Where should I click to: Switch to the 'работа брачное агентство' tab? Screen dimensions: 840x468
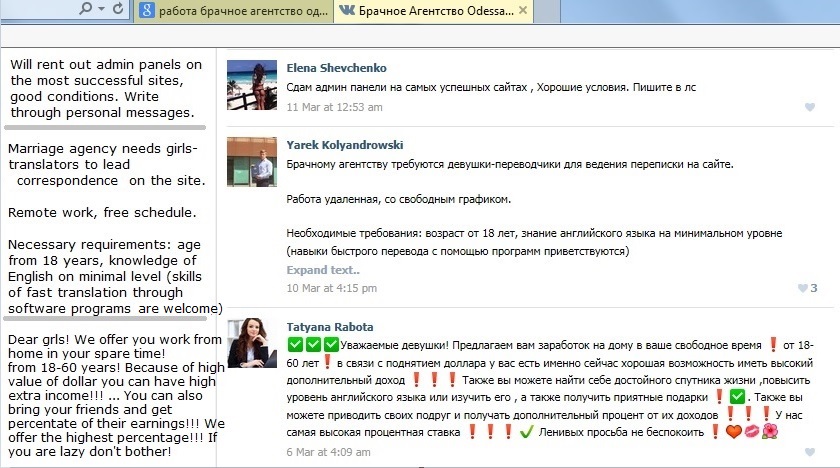pos(234,11)
